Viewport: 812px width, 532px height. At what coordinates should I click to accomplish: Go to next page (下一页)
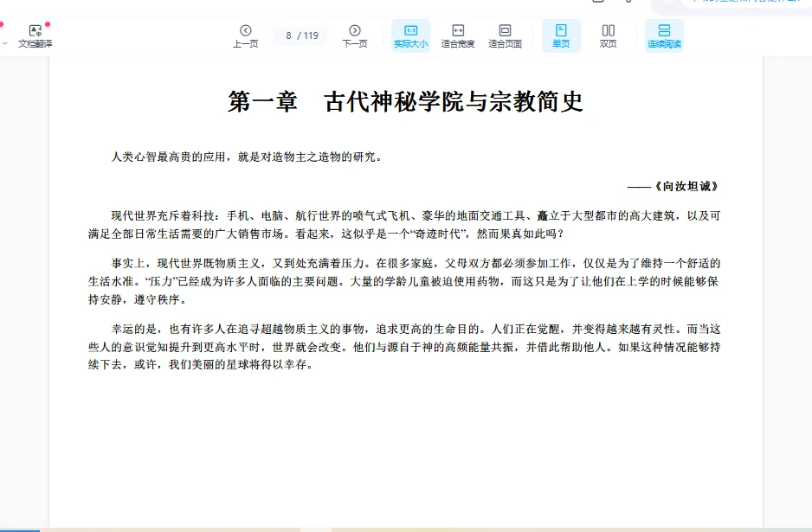354,35
